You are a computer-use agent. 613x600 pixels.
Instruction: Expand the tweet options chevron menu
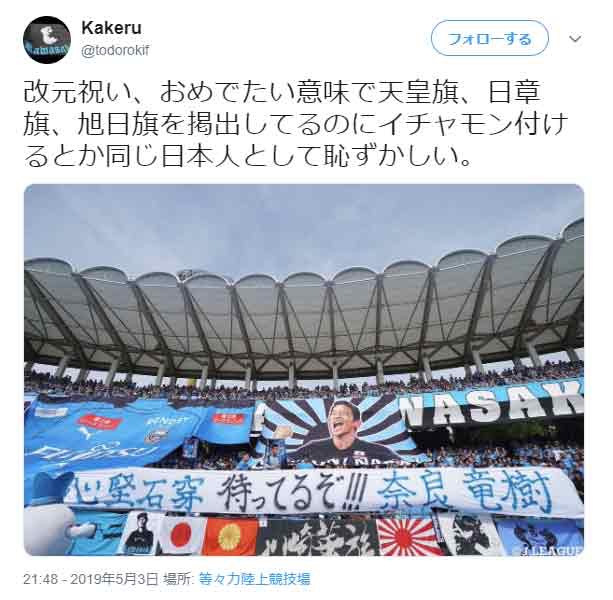point(575,39)
